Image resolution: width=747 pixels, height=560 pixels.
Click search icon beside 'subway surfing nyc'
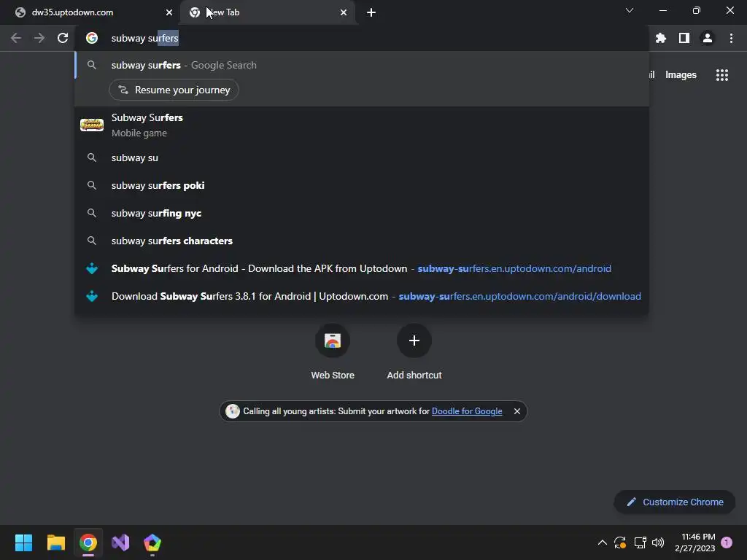pyautogui.click(x=92, y=213)
